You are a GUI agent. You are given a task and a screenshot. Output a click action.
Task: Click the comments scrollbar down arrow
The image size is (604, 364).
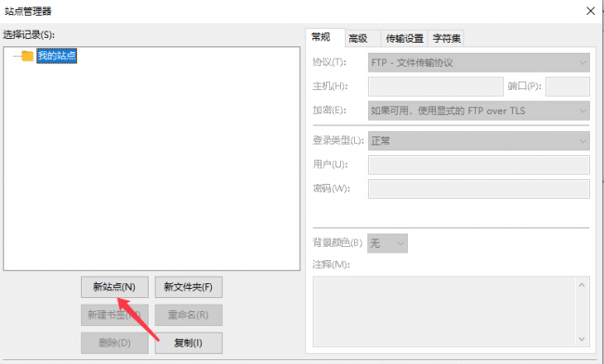pos(582,339)
